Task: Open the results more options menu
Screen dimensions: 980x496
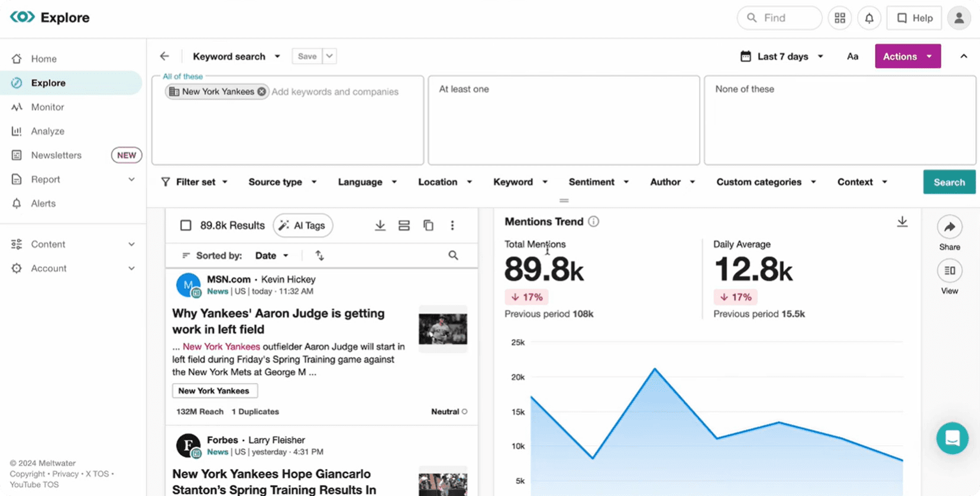Action: point(452,226)
